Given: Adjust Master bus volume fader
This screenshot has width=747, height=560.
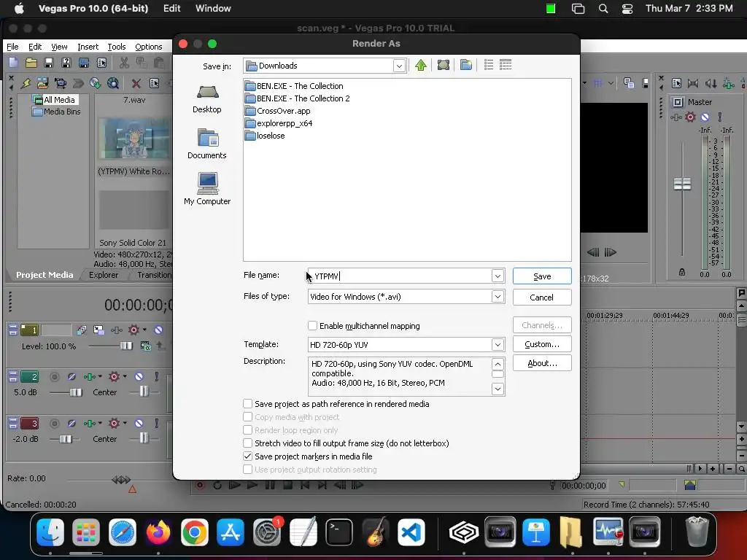Looking at the screenshot, I should [682, 184].
